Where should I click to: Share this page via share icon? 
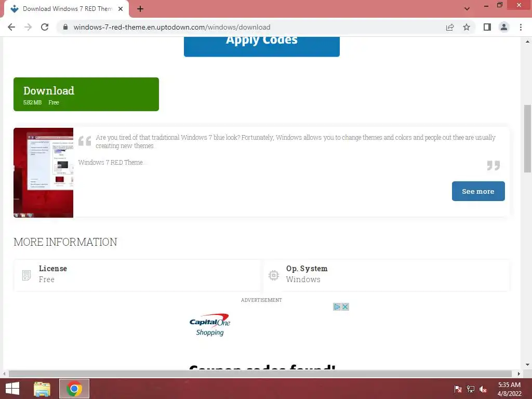450,27
